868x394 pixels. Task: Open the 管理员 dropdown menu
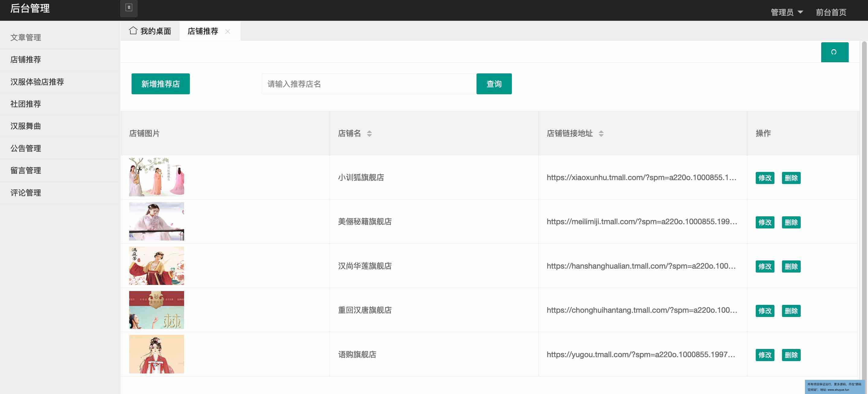pyautogui.click(x=787, y=12)
